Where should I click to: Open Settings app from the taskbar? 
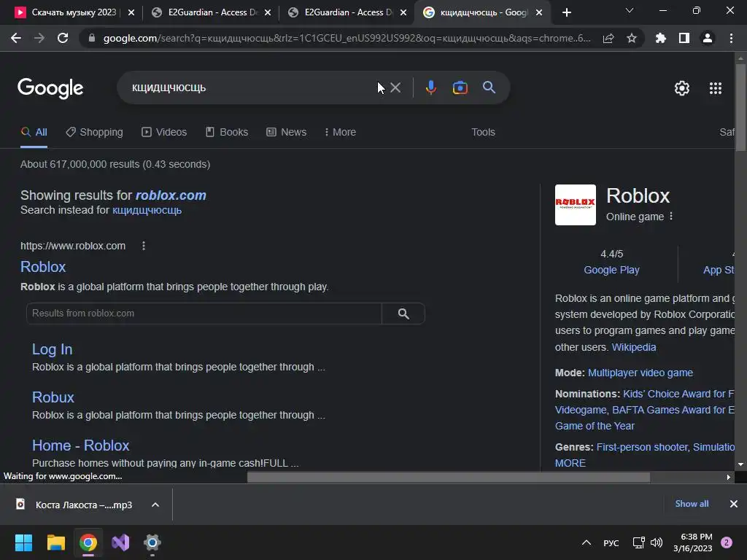tap(152, 542)
